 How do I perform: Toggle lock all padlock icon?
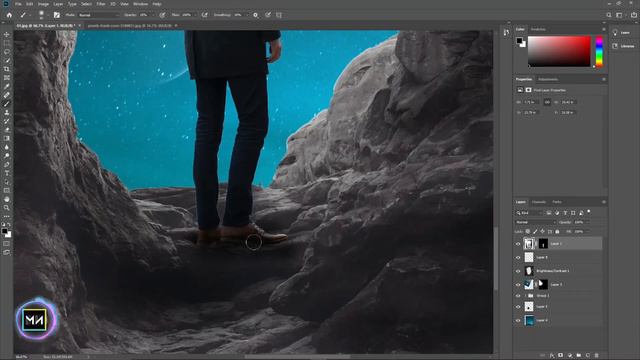(x=557, y=231)
